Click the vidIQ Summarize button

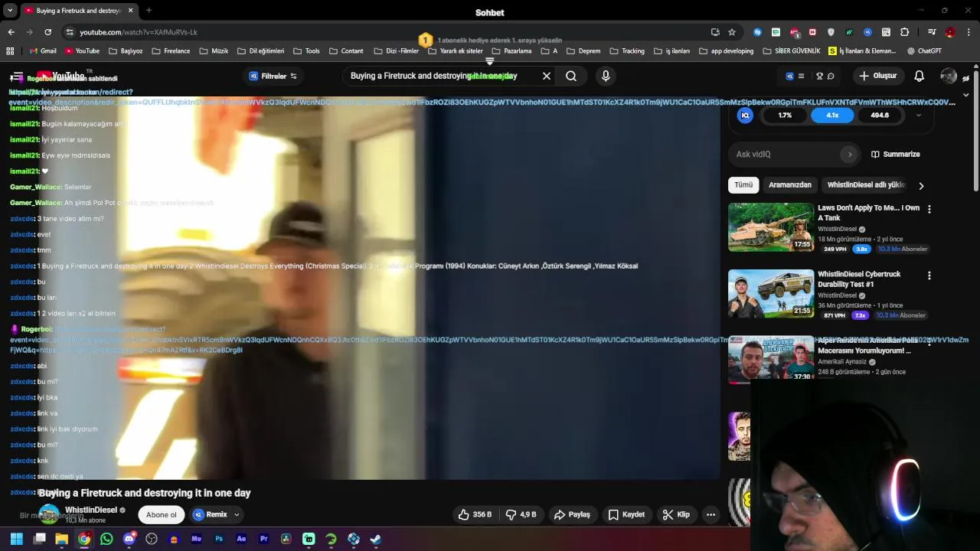[895, 154]
